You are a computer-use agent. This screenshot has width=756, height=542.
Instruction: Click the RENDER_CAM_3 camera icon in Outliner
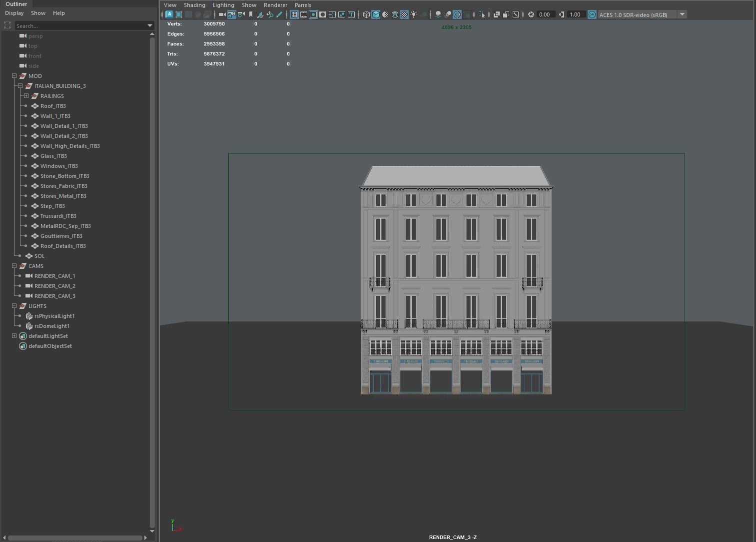[29, 296]
